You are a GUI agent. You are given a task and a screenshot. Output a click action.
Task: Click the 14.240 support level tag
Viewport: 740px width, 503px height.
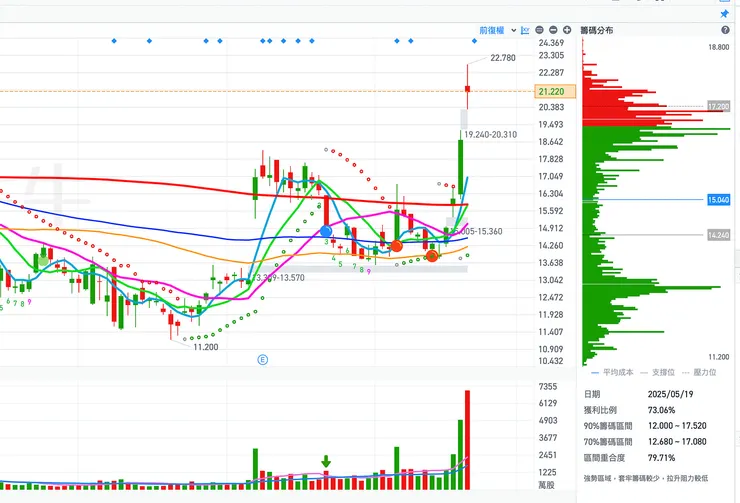click(718, 235)
